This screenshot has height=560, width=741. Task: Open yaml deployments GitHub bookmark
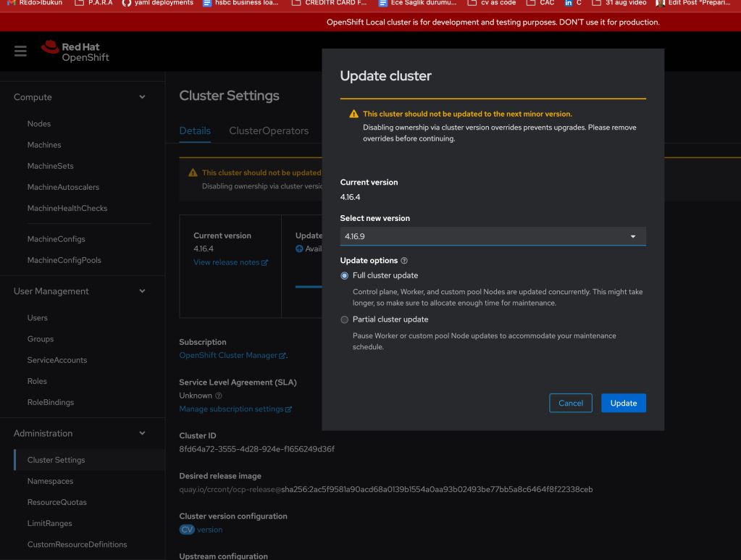point(157,3)
